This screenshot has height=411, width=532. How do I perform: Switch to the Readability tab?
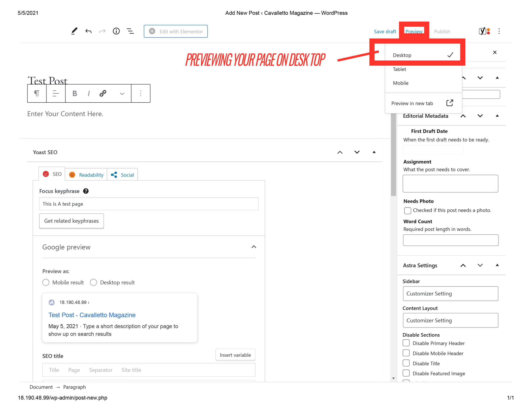(86, 175)
